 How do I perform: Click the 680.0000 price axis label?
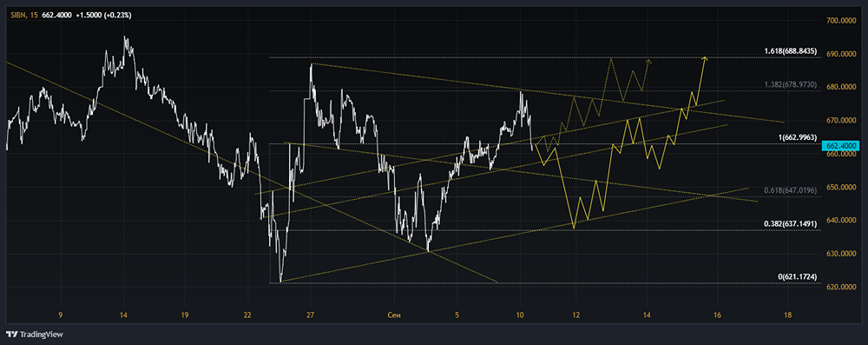pos(841,87)
